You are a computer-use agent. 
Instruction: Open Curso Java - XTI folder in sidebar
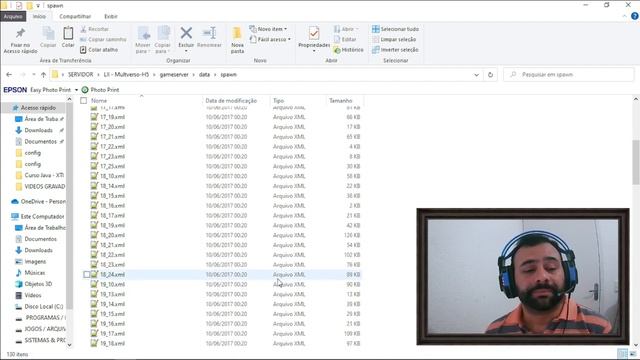[x=40, y=175]
